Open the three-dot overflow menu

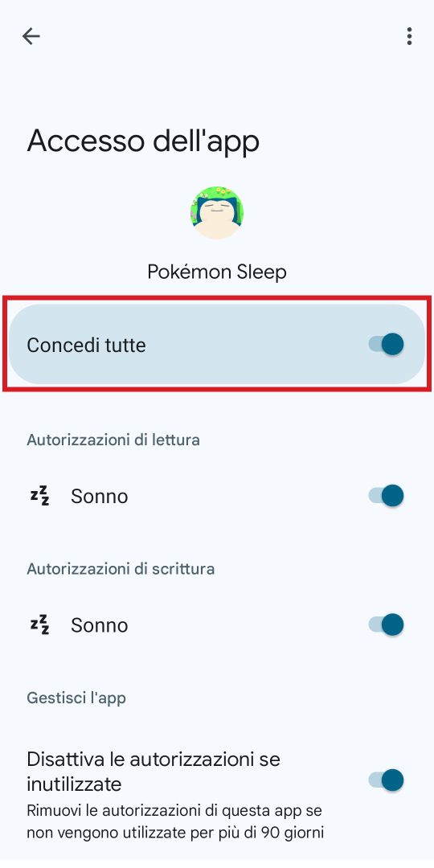(x=409, y=36)
